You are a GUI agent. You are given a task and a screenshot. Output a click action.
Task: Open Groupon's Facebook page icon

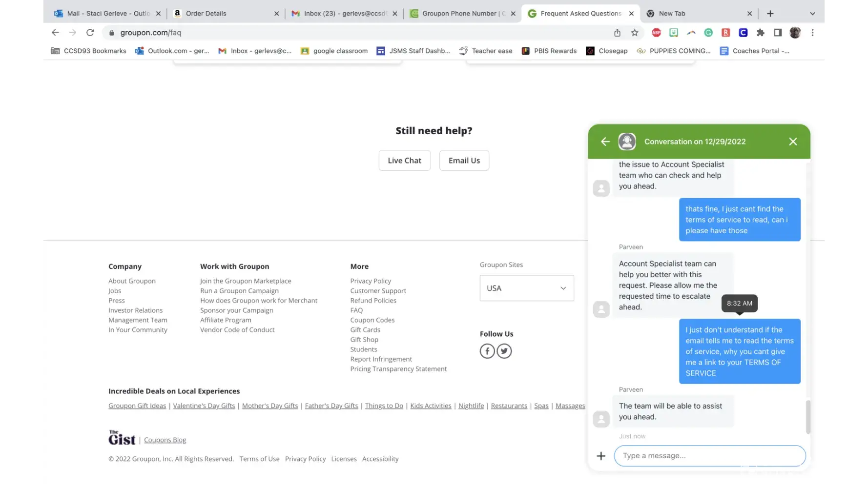(x=487, y=351)
